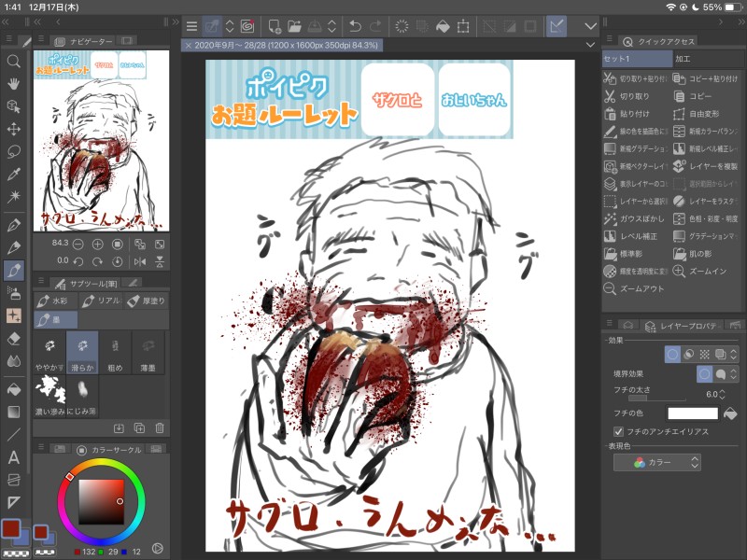Expand border effect type arrows

(x=734, y=374)
